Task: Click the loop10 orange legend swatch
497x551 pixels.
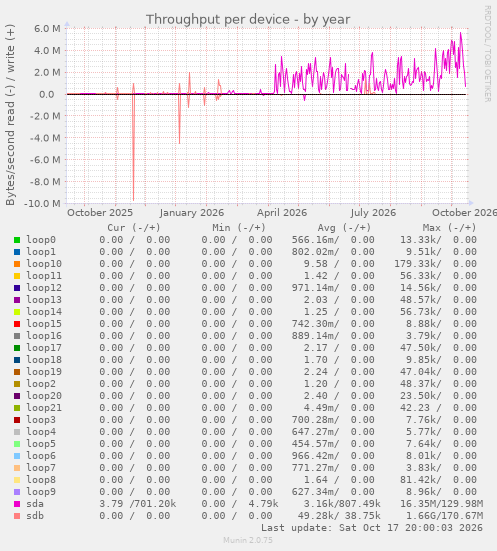Action: (x=17, y=264)
